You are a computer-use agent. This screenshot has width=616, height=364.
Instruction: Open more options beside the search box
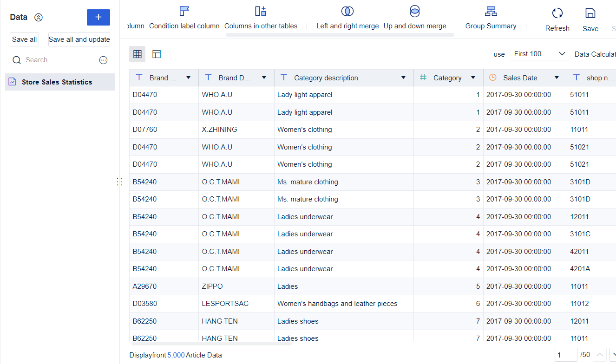(x=103, y=60)
